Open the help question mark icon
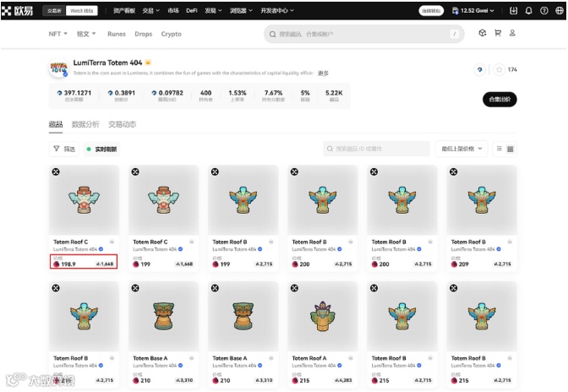The image size is (568, 392). pos(543,10)
